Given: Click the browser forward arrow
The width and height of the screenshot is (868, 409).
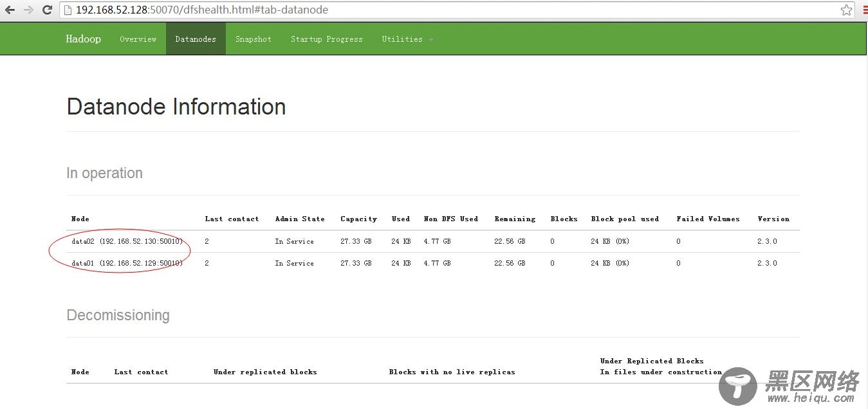Looking at the screenshot, I should point(28,10).
